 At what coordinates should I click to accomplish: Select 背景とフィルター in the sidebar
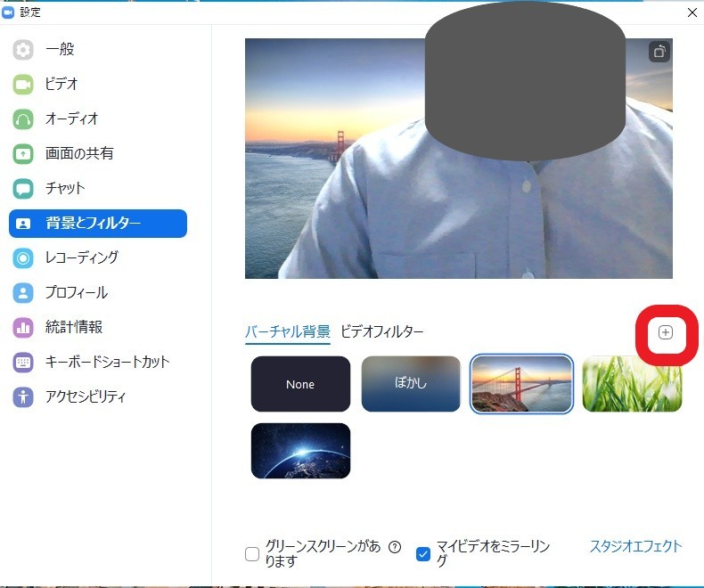(x=98, y=224)
